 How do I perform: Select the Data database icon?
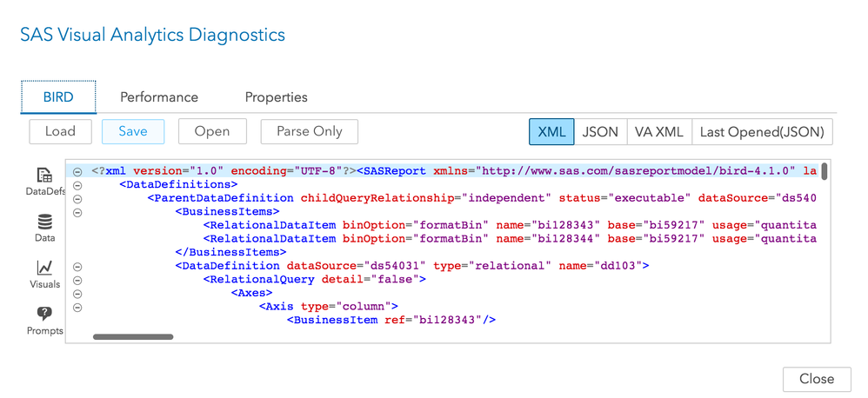44,222
